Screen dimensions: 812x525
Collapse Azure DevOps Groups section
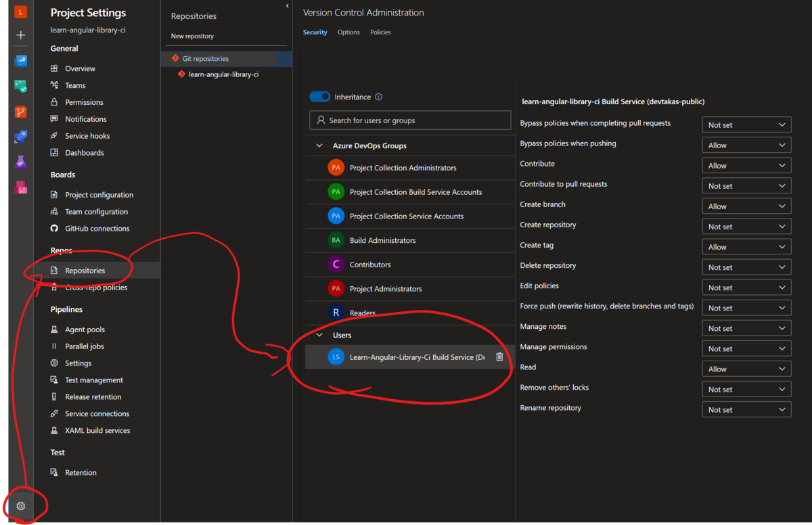click(319, 145)
